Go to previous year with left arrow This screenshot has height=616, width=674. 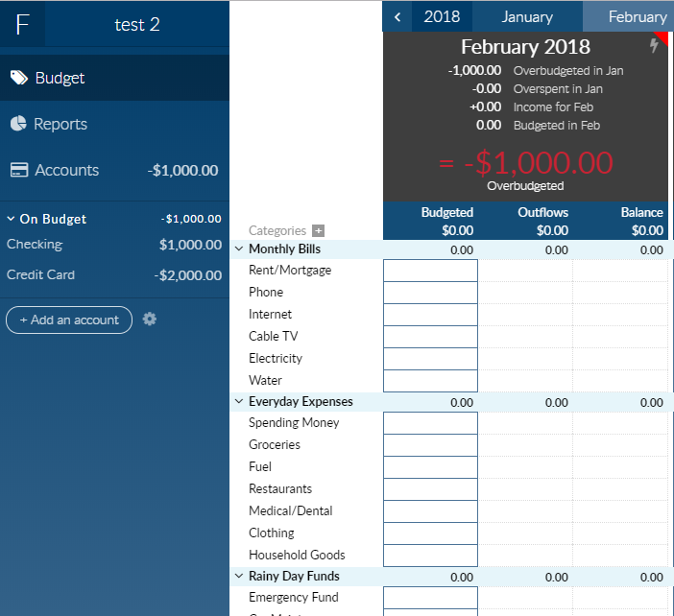397,17
